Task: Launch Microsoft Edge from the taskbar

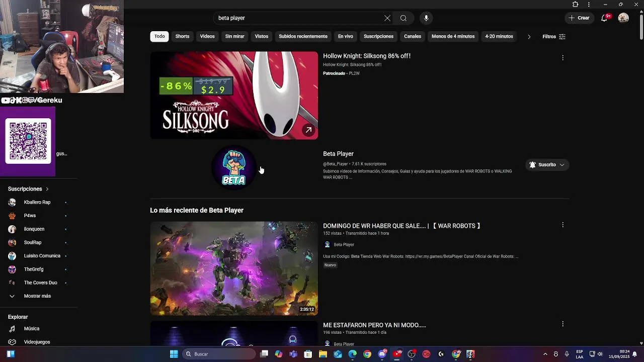Action: (x=353, y=354)
